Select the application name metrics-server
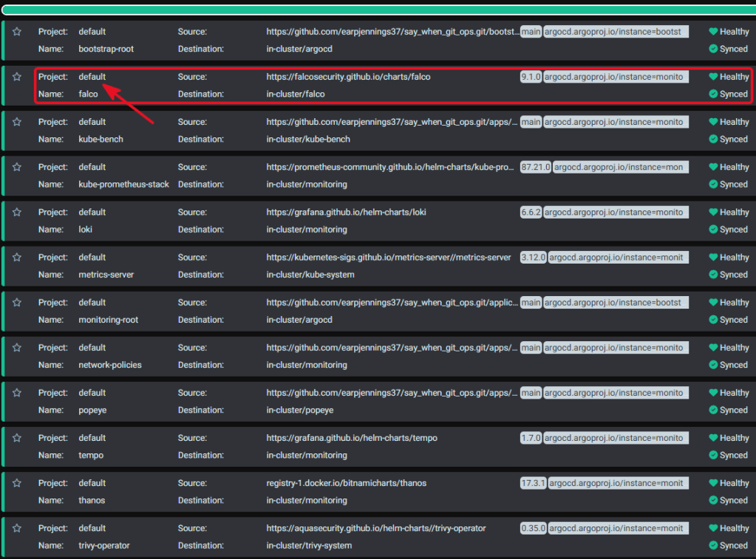The image size is (756, 559). point(106,275)
